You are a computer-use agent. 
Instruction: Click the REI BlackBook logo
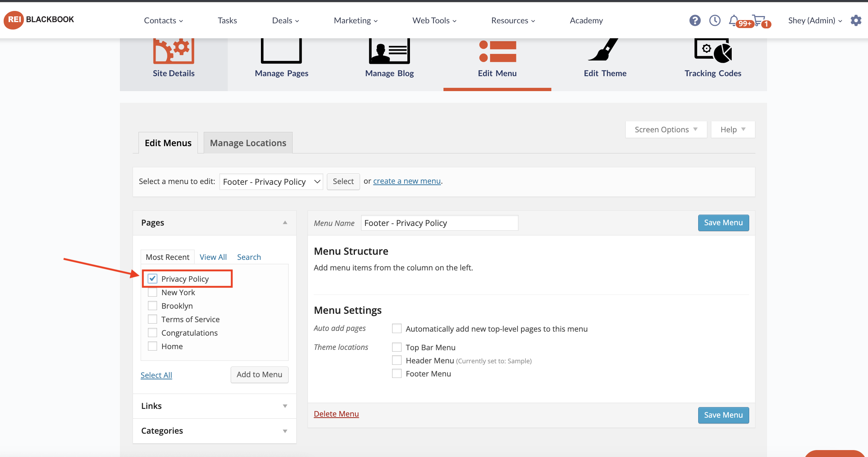point(39,20)
